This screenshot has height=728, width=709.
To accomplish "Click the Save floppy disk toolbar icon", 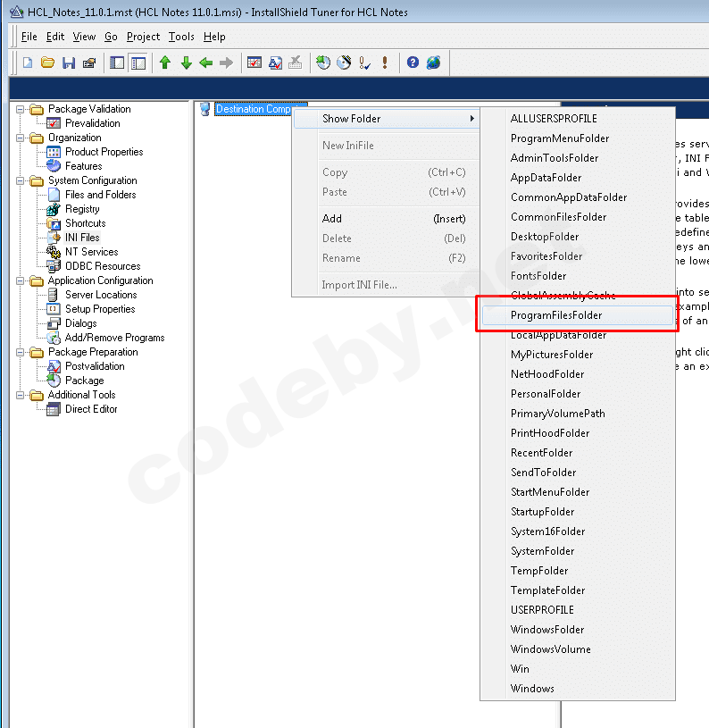I will (x=69, y=63).
